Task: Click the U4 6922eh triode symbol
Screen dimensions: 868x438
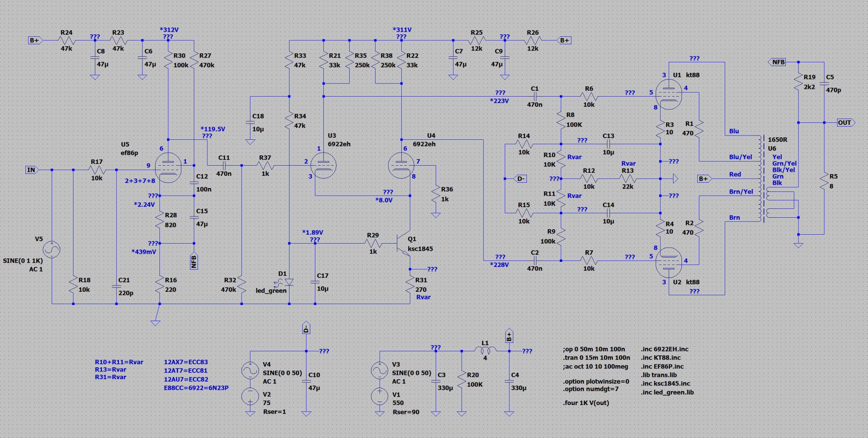Action: point(401,165)
